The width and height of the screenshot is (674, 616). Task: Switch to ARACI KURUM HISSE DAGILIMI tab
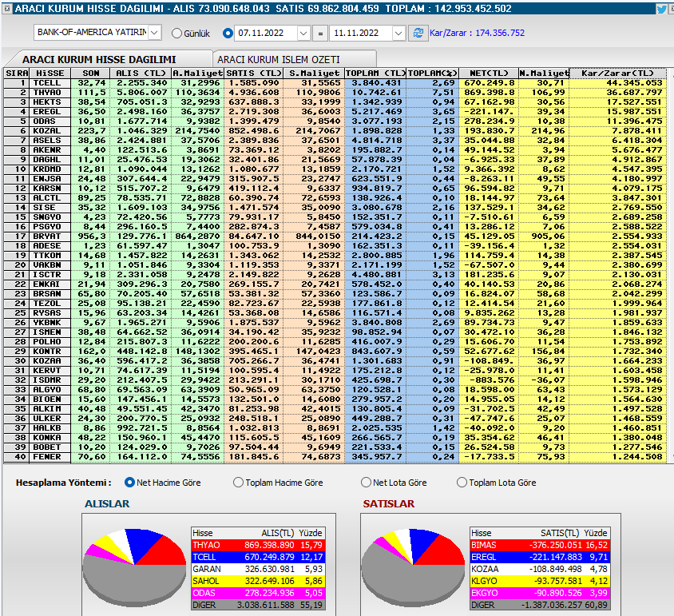coord(99,59)
